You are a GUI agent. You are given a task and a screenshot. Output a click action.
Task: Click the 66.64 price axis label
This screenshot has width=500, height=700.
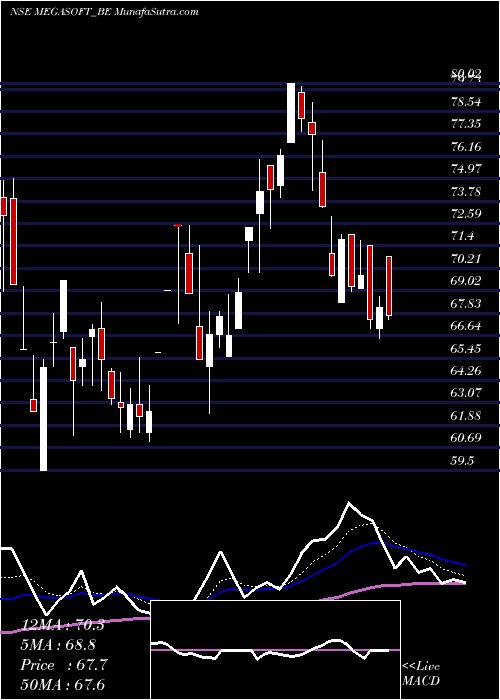click(x=466, y=326)
